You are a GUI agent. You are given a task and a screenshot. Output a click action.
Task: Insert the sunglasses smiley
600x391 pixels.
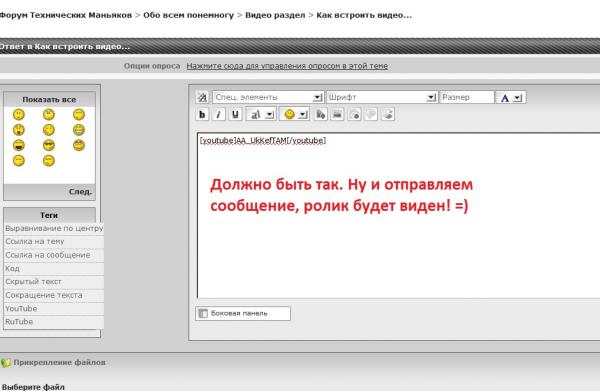pyautogui.click(x=49, y=145)
